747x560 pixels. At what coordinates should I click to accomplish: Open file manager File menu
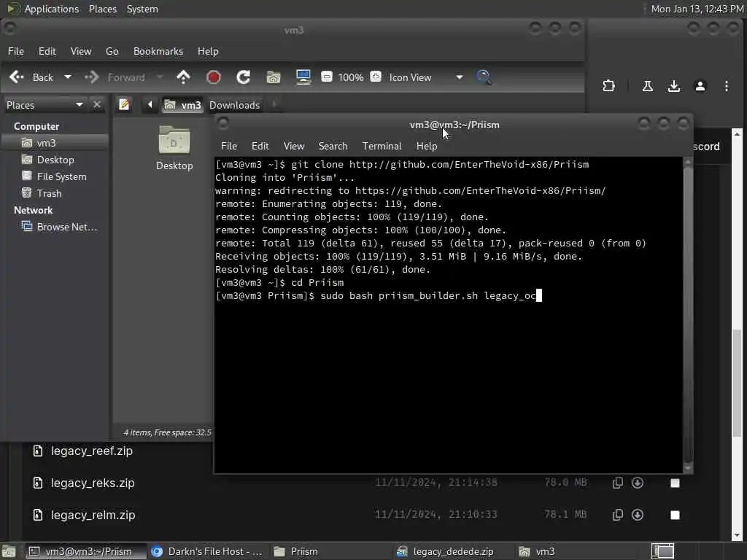(x=16, y=52)
